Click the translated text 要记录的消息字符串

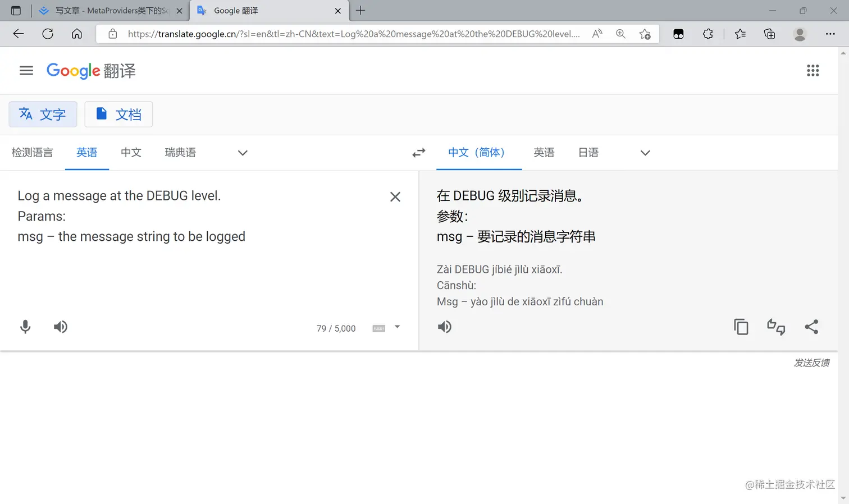536,237
